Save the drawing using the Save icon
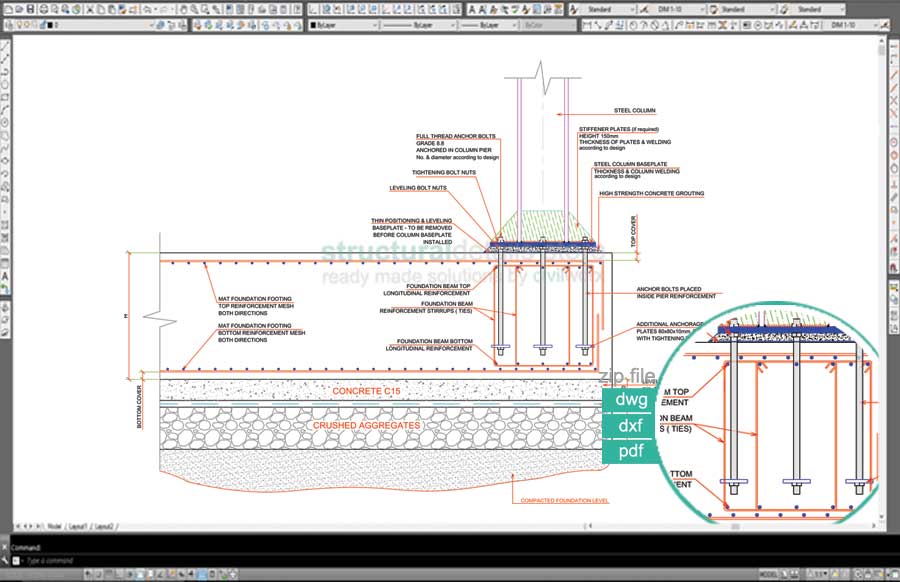 coord(30,9)
